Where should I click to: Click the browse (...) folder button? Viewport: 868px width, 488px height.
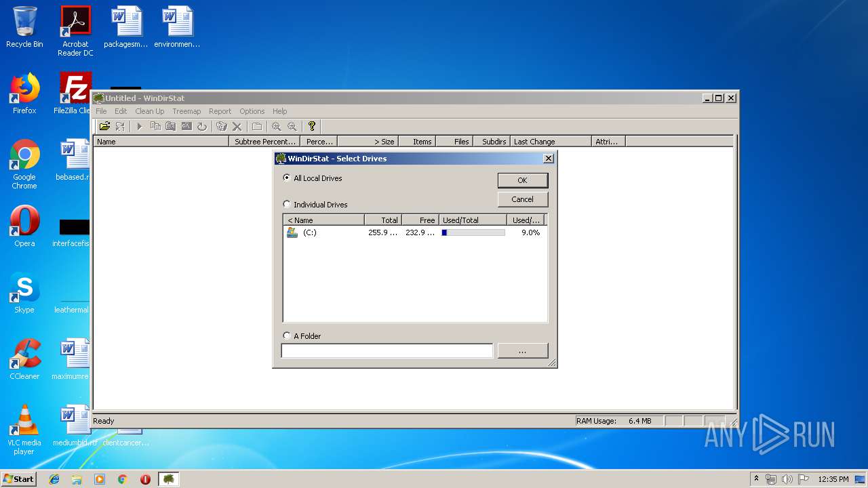522,350
